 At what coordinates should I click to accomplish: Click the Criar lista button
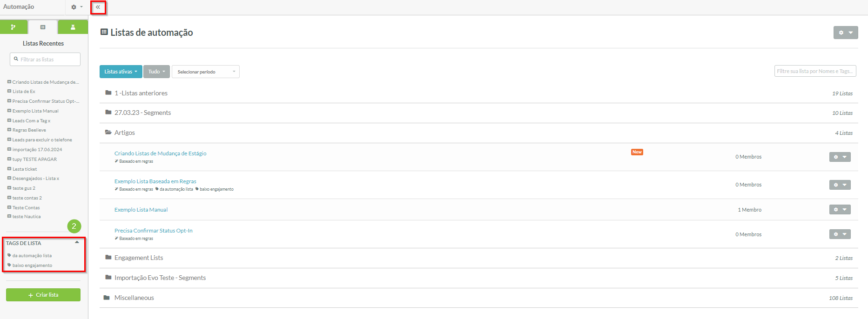click(x=43, y=295)
